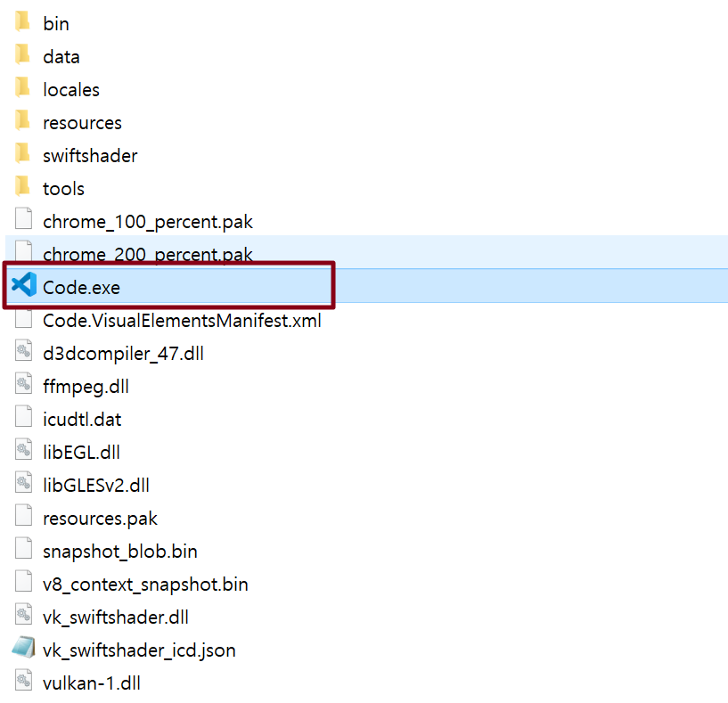Select ffmpeg.dll file name
Image resolution: width=728 pixels, height=703 pixels.
pos(86,388)
